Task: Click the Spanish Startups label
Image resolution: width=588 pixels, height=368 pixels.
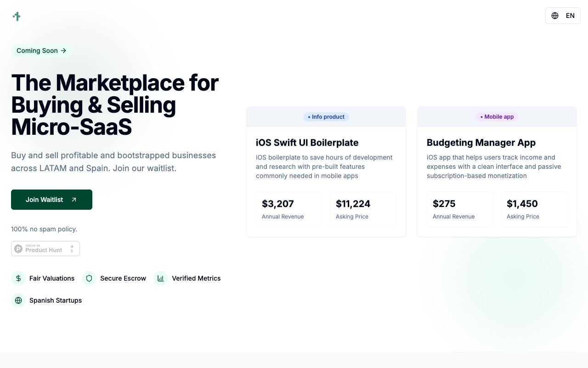Action: coord(56,300)
